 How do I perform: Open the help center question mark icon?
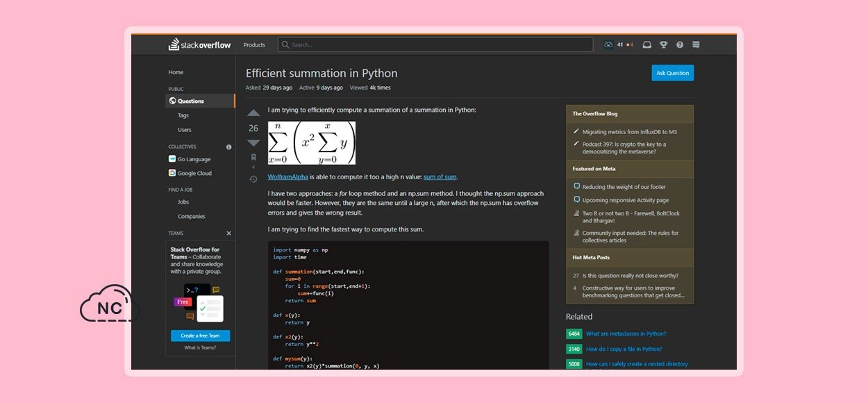click(680, 45)
